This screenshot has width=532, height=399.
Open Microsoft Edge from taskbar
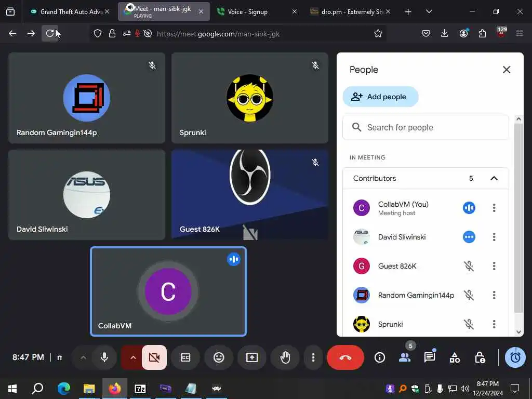tap(64, 389)
